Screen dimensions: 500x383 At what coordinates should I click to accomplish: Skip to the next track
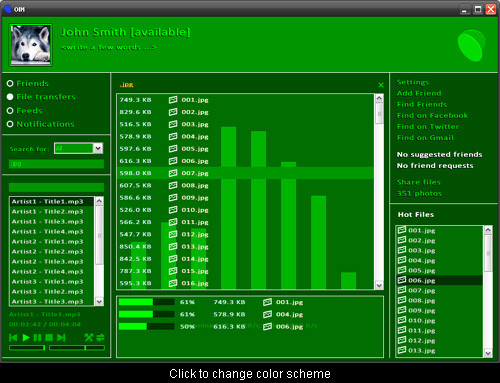61,338
